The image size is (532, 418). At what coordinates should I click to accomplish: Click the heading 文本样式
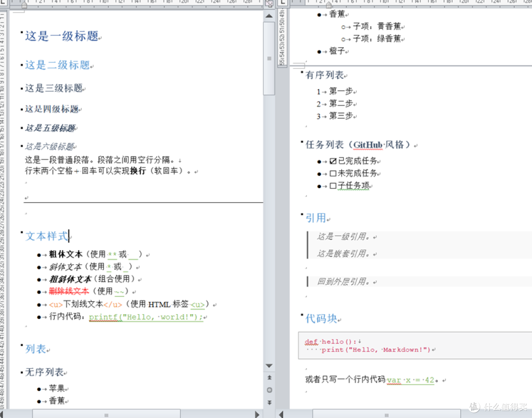pos(47,236)
